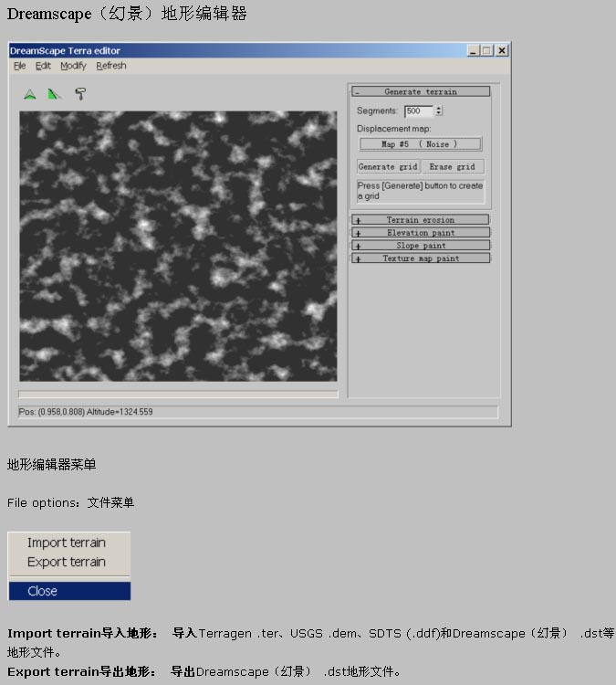The image size is (616, 685).
Task: Open the Edit menu
Action: [43, 66]
